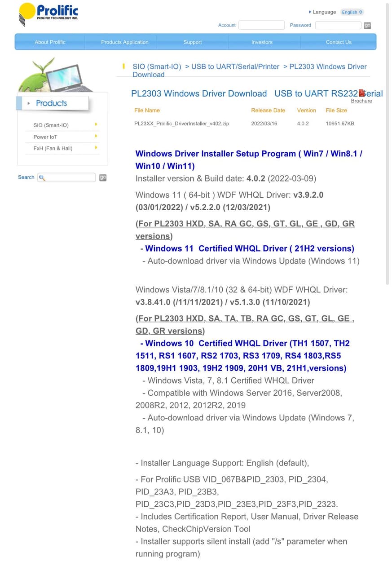Download PL23XX_Prolific_DriverInstaller_v402.zip file
Image resolution: width=392 pixels, height=575 pixels.
(x=181, y=124)
